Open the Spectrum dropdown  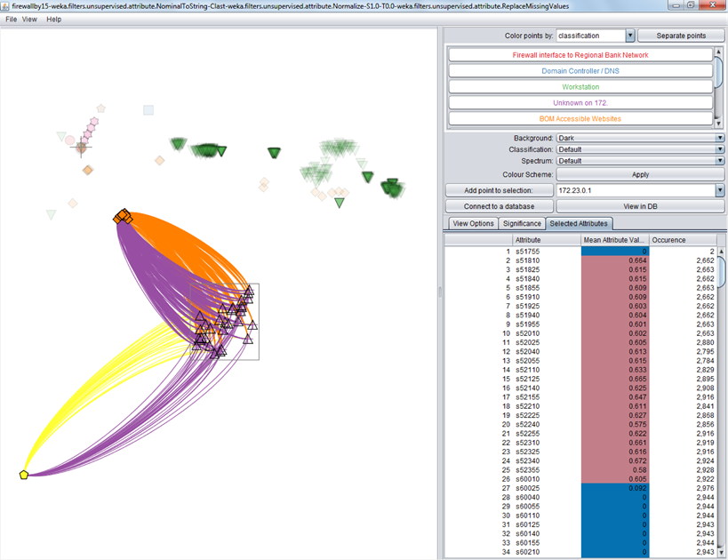[x=640, y=161]
